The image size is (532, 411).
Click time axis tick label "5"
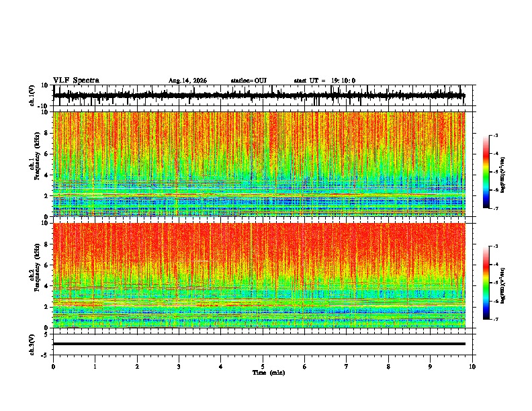[263, 367]
